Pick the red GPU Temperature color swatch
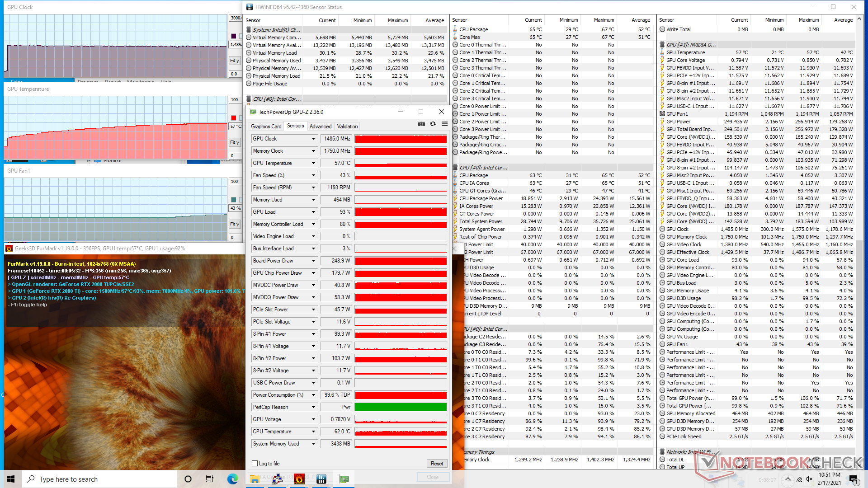This screenshot has width=868, height=488. pyautogui.click(x=234, y=118)
